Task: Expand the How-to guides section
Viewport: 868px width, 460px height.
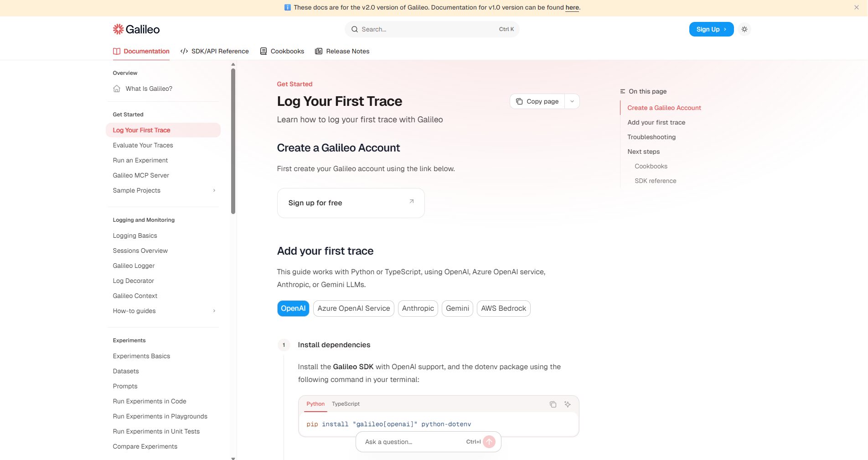Action: [x=214, y=311]
